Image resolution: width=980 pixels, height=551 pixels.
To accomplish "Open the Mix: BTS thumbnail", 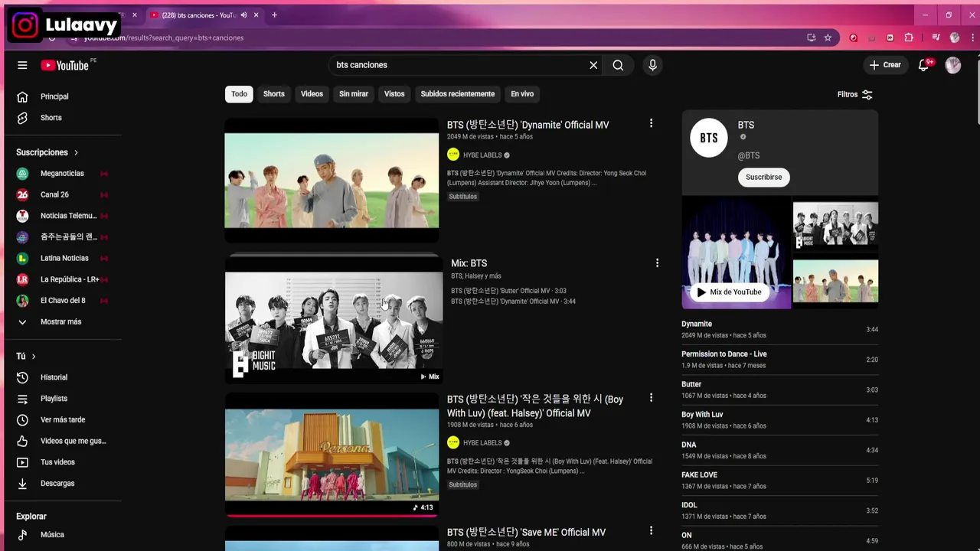I will point(334,320).
